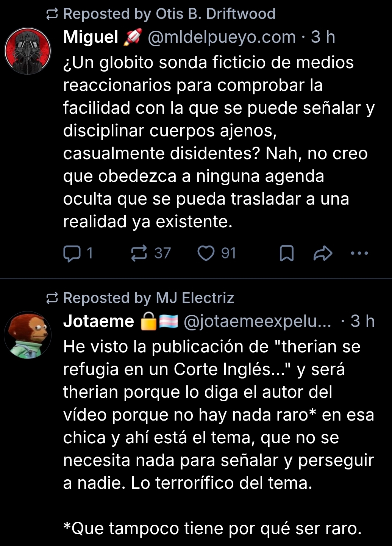Click the 3 h timestamp on Miguel's post
The height and width of the screenshot is (546, 392).
pyautogui.click(x=323, y=37)
